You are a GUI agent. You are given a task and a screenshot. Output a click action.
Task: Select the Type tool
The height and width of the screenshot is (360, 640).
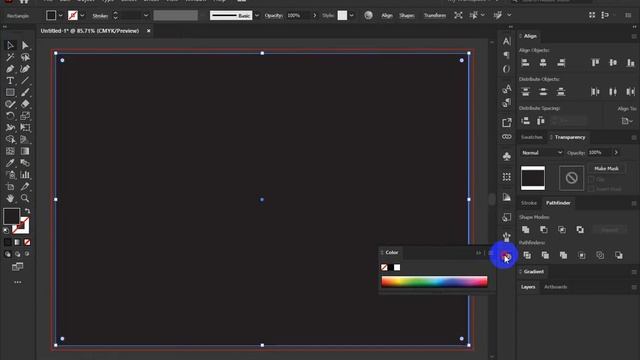pyautogui.click(x=10, y=81)
